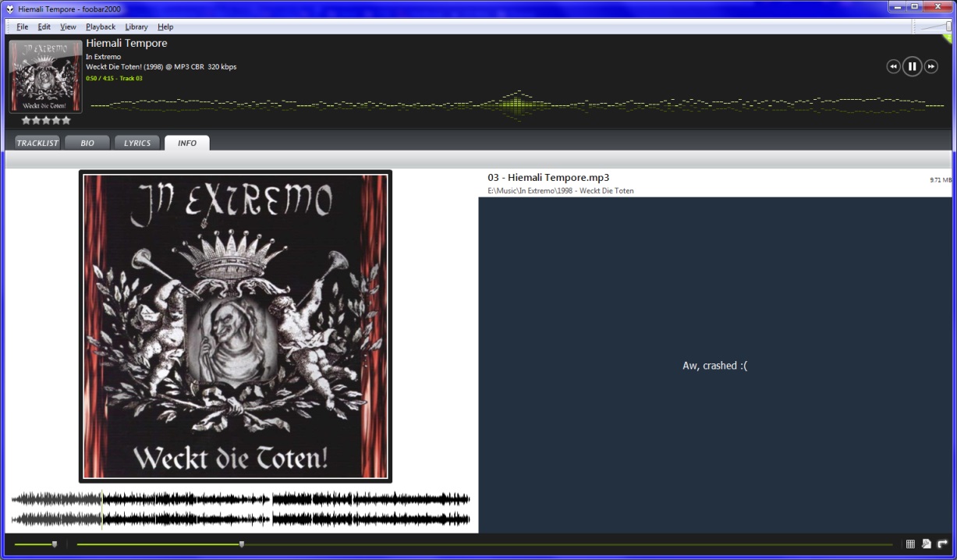Click the '0:50 / 4:15 - Track 03' time display
Screen dimensions: 957x560
pos(114,78)
